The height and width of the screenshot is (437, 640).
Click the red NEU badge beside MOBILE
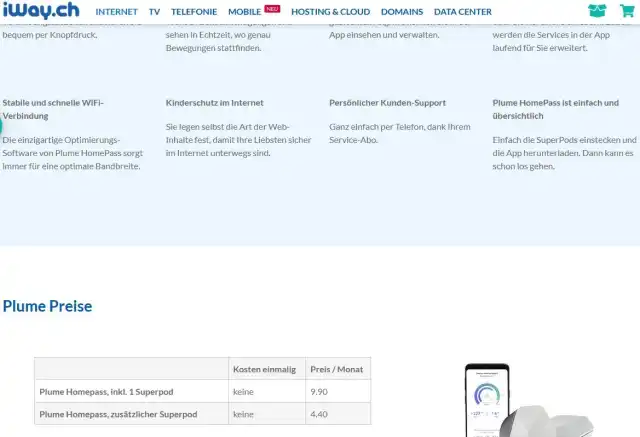point(272,9)
